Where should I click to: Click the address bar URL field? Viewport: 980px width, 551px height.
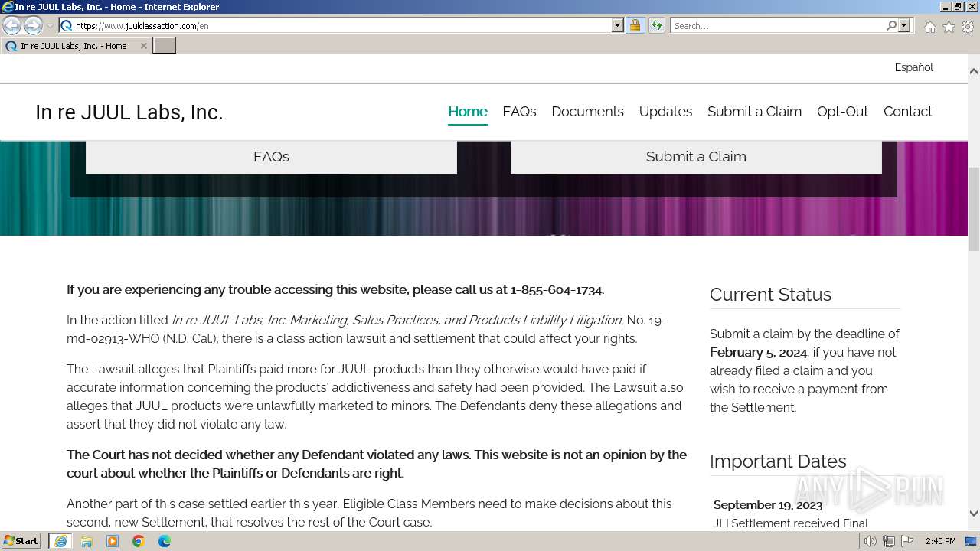341,25
